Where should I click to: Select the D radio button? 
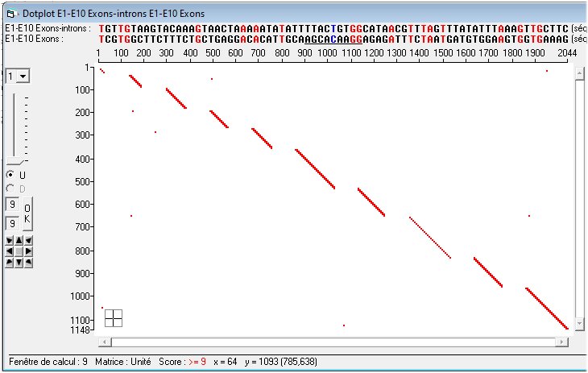coord(10,189)
